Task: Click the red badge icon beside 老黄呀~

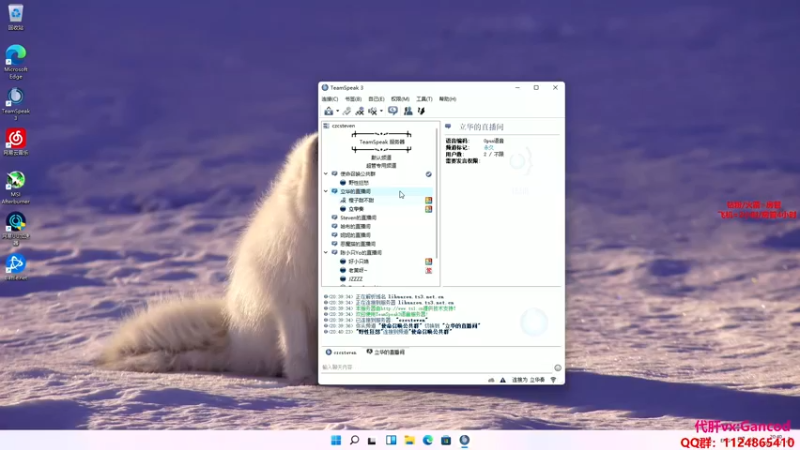Action: tap(429, 270)
